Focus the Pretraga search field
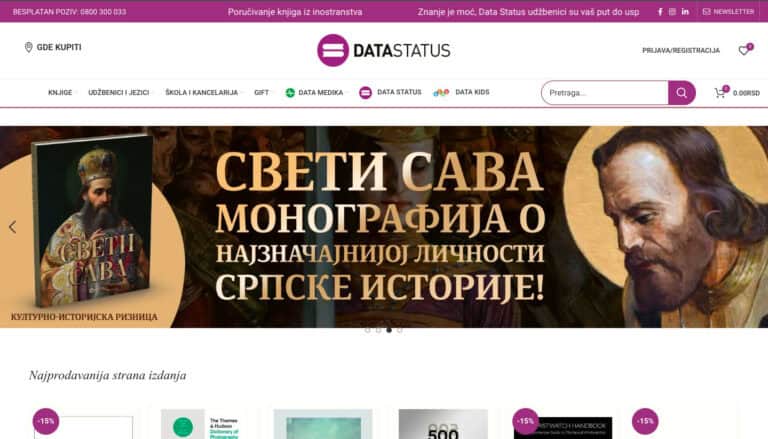Viewport: 768px width, 439px height. tap(605, 93)
